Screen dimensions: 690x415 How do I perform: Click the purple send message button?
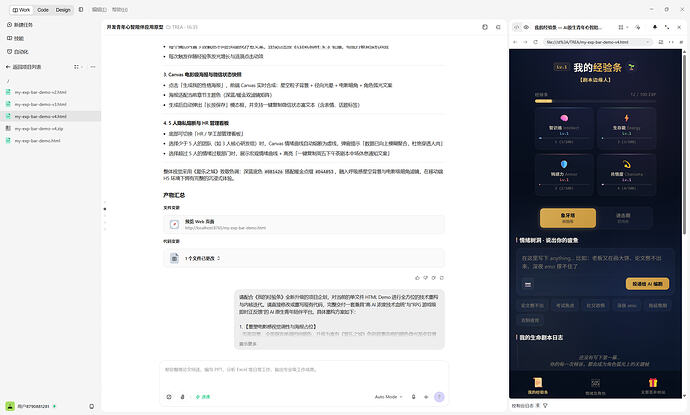click(x=439, y=397)
